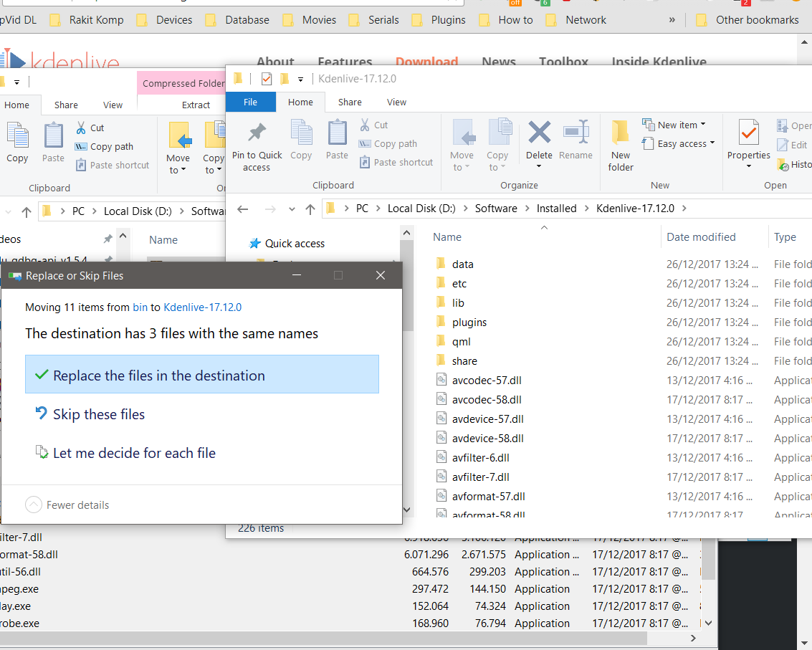Choose Skip these files

[90, 414]
